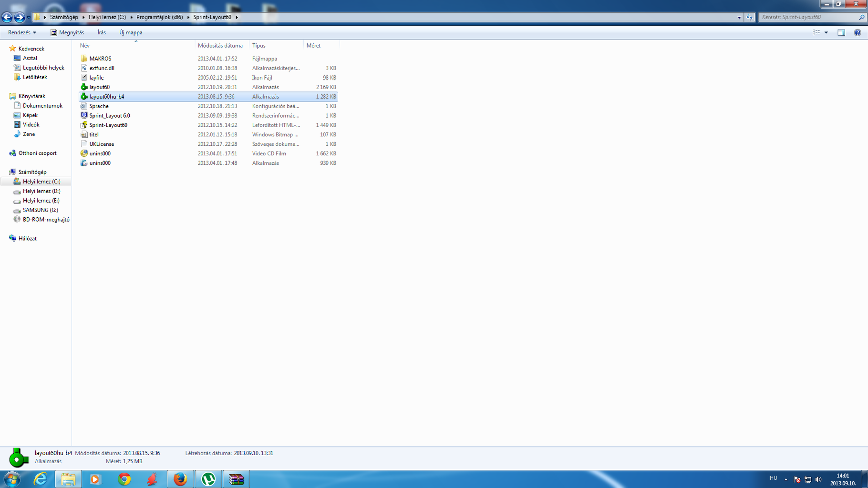Select the unins000 application icon
This screenshot has height=488, width=868.
pos(84,163)
